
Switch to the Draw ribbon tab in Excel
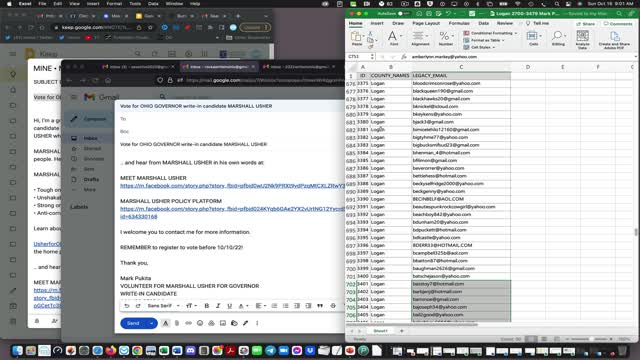pos(398,23)
